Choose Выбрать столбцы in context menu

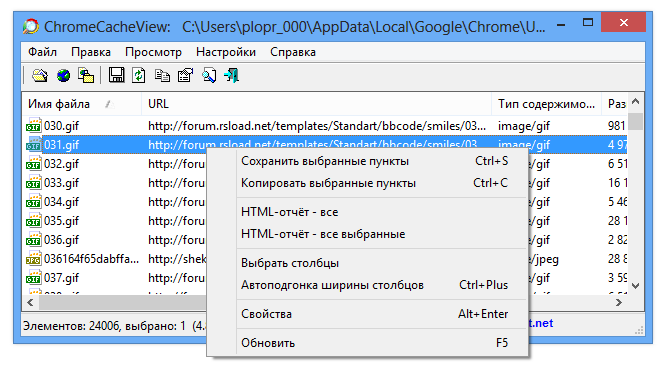tap(367, 263)
